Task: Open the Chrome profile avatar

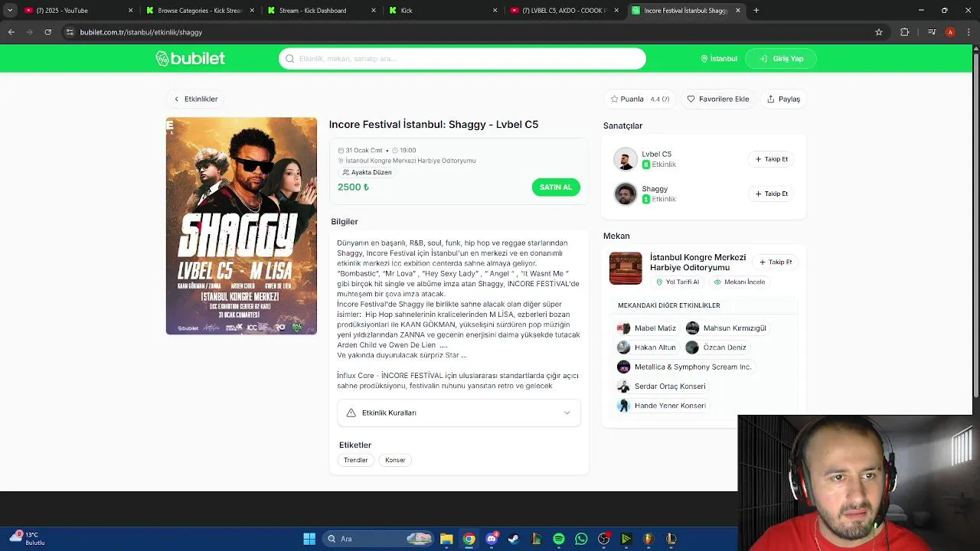Action: [950, 32]
